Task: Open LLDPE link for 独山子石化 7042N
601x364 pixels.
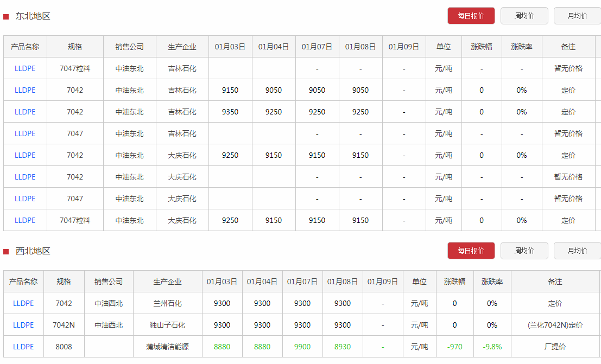Action: click(x=23, y=325)
